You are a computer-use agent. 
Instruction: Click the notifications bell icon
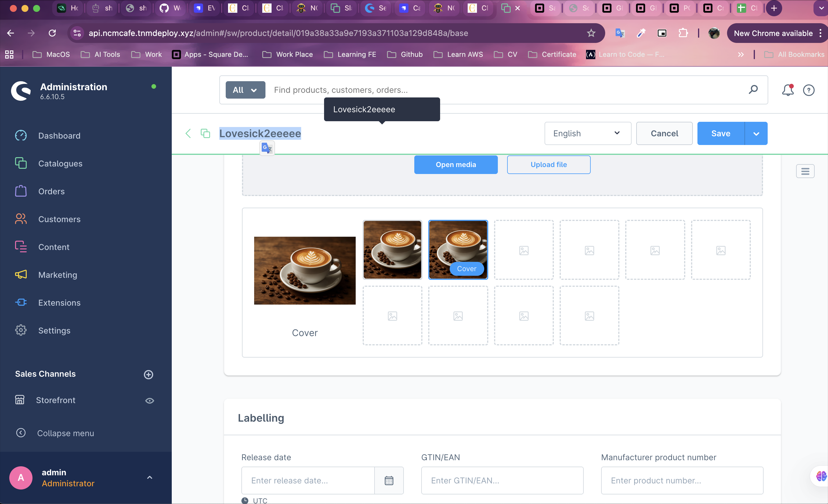click(787, 90)
